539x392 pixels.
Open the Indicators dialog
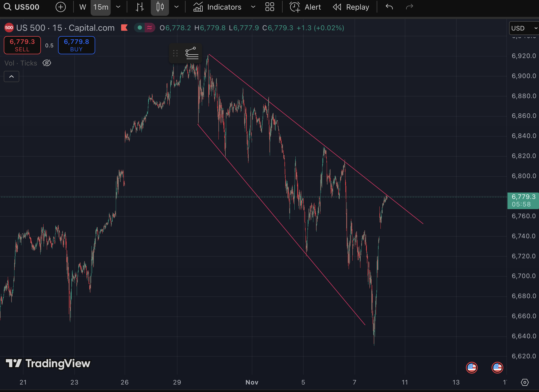pyautogui.click(x=217, y=7)
